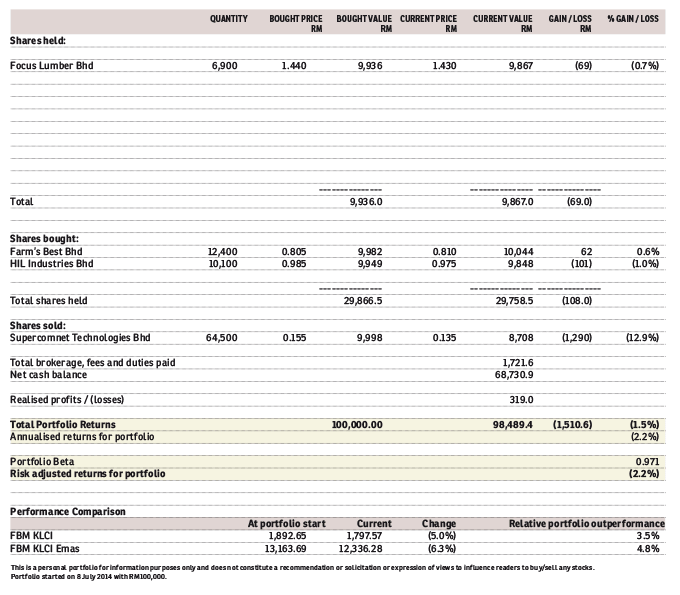Click the Portfolio Beta value 0.971
This screenshot has width=680, height=595.
click(647, 462)
